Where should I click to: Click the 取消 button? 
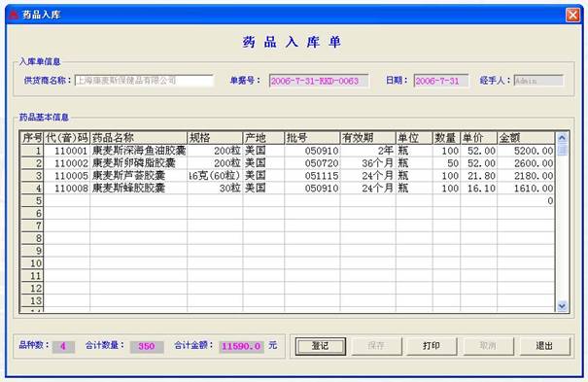point(488,346)
